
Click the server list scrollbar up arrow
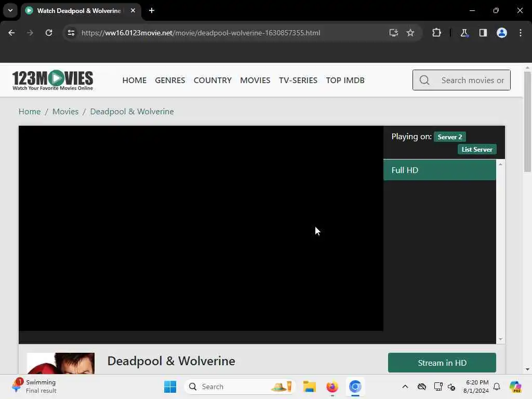click(x=500, y=165)
